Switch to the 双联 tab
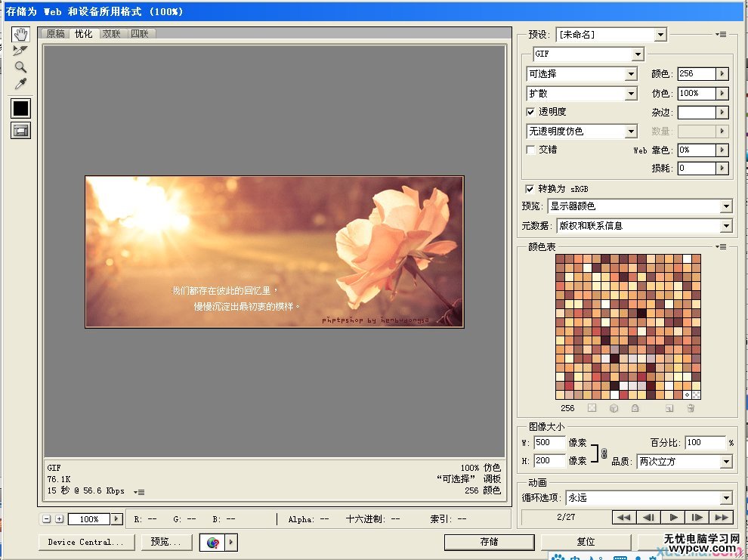Screen dimensions: 748x560 112,33
